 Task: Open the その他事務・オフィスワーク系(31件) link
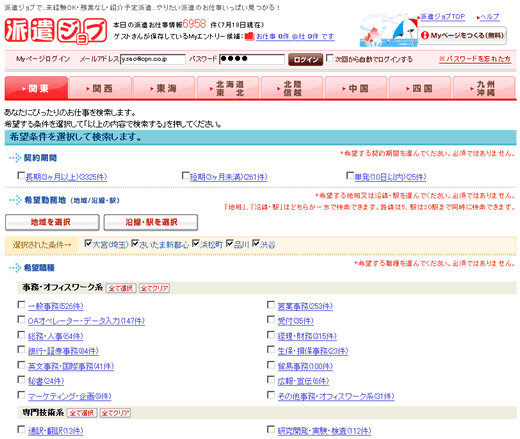click(336, 396)
